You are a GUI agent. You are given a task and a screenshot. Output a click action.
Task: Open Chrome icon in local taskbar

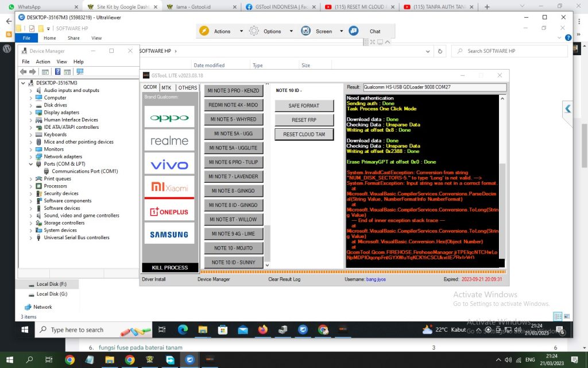pos(69,360)
